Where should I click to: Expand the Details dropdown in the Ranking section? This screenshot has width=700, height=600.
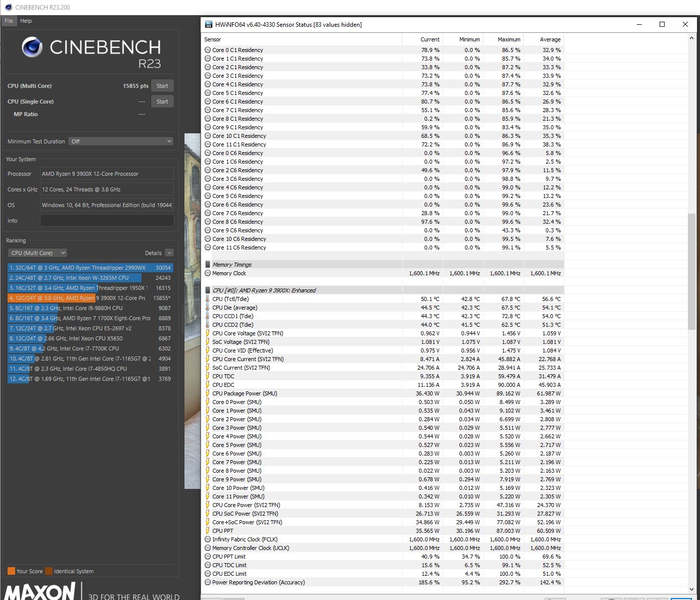(170, 253)
